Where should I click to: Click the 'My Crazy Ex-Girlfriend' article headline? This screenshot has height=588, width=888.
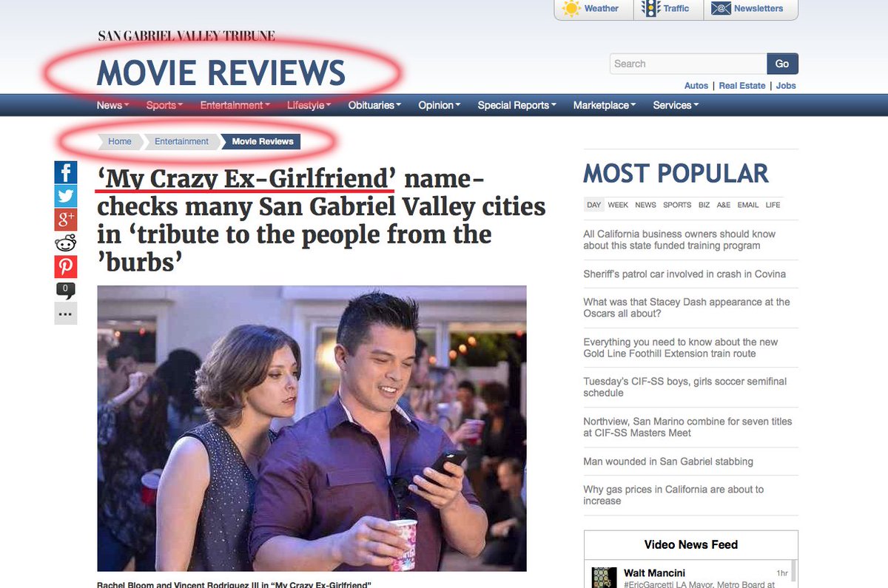pyautogui.click(x=321, y=221)
